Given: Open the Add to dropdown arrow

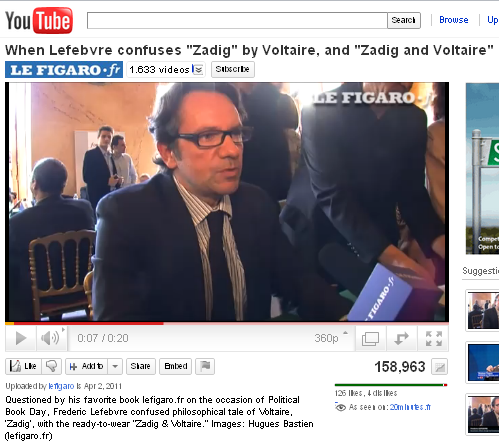Looking at the screenshot, I should 115,366.
